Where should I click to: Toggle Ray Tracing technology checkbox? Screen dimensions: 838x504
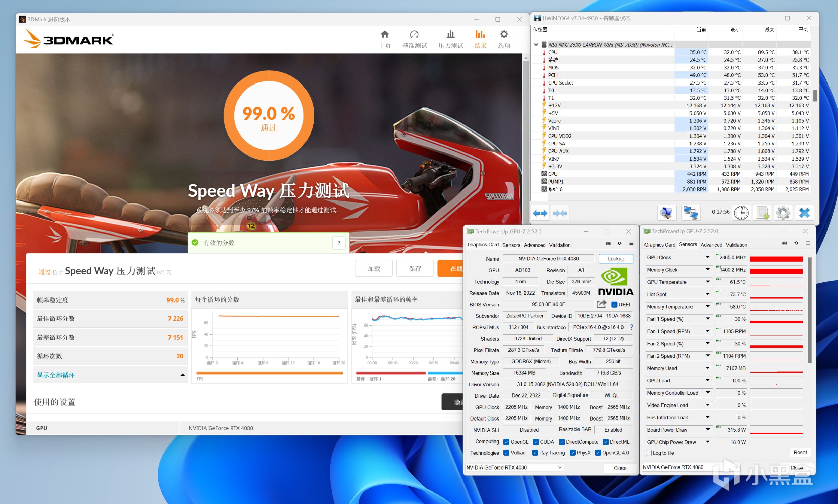pyautogui.click(x=535, y=453)
